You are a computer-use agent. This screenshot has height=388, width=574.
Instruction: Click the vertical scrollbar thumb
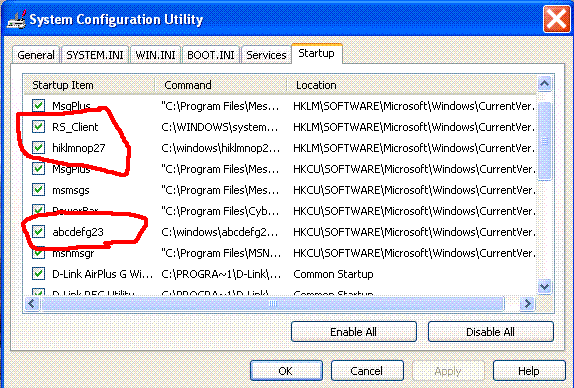(545, 141)
